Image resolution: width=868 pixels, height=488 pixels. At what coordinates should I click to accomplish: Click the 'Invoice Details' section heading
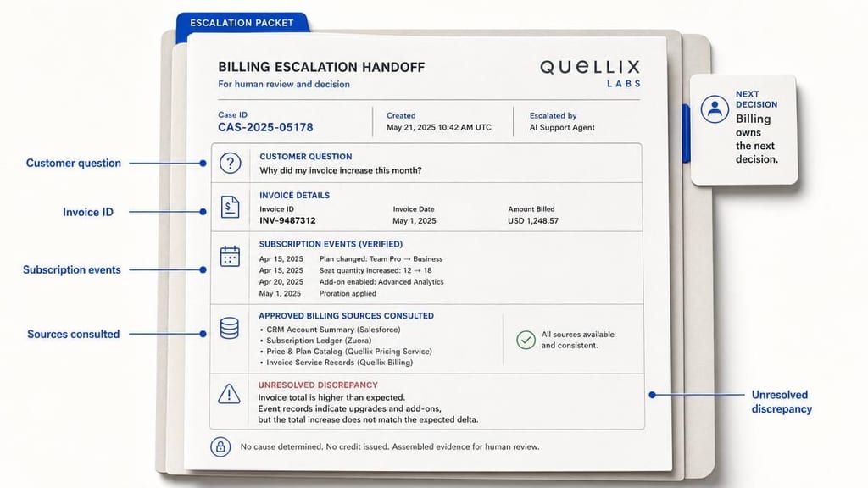coord(294,196)
